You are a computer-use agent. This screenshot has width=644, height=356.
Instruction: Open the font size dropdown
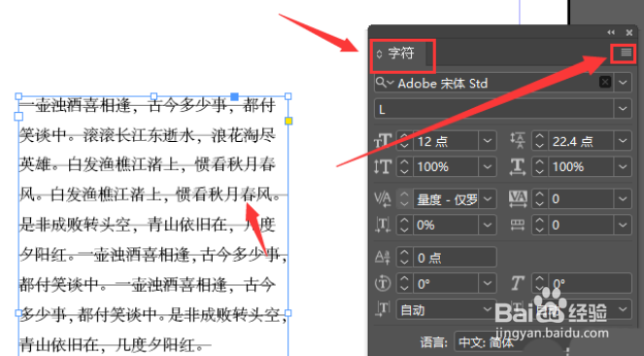pyautogui.click(x=488, y=141)
